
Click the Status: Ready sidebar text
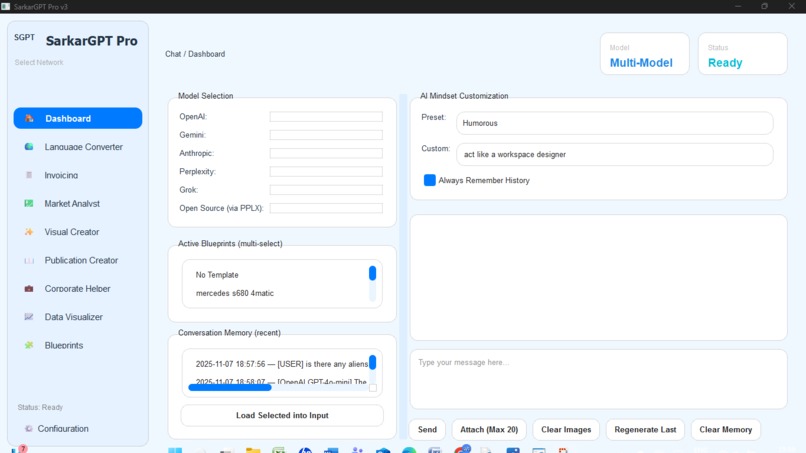click(x=40, y=407)
